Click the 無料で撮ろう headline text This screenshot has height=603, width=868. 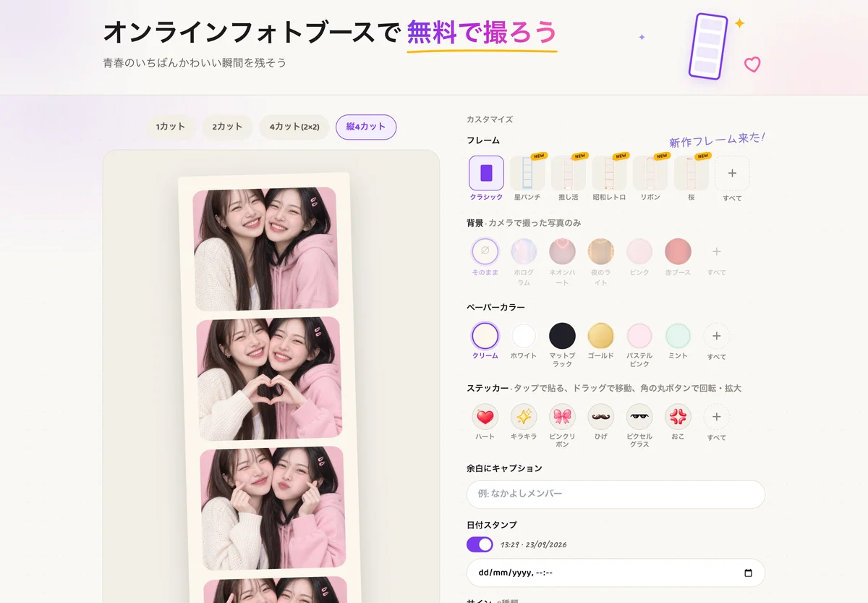(482, 32)
